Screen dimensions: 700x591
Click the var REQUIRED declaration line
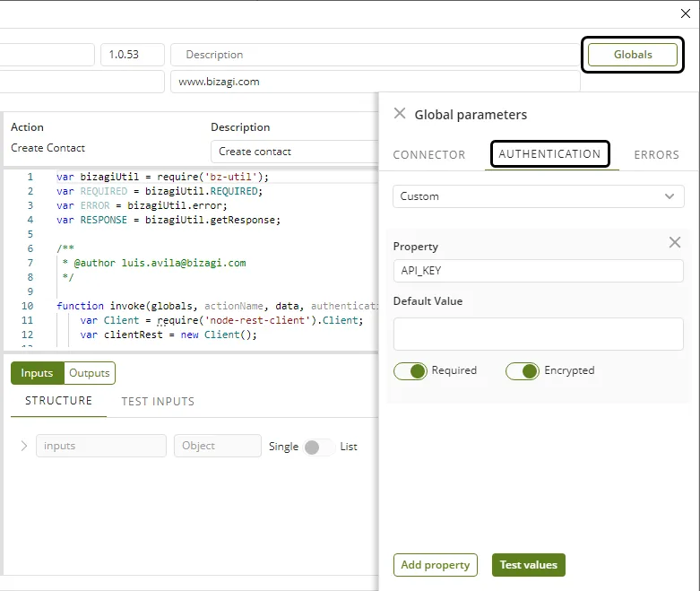(x=160, y=191)
